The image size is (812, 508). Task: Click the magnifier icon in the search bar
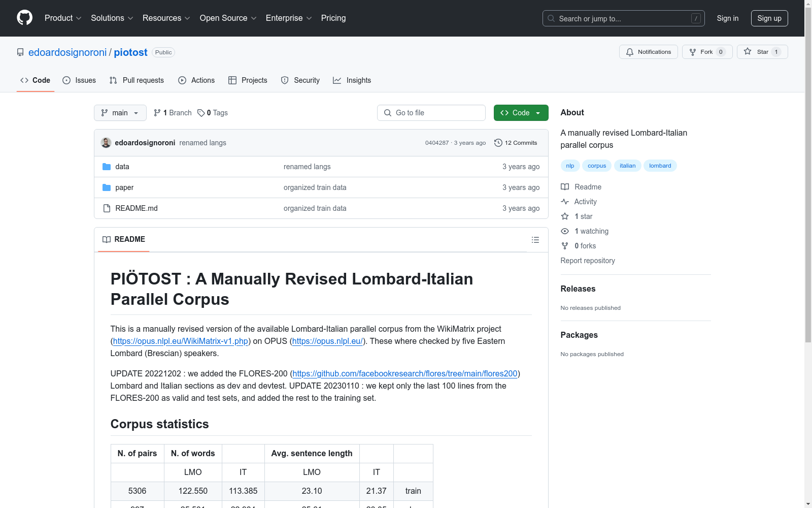click(x=551, y=18)
